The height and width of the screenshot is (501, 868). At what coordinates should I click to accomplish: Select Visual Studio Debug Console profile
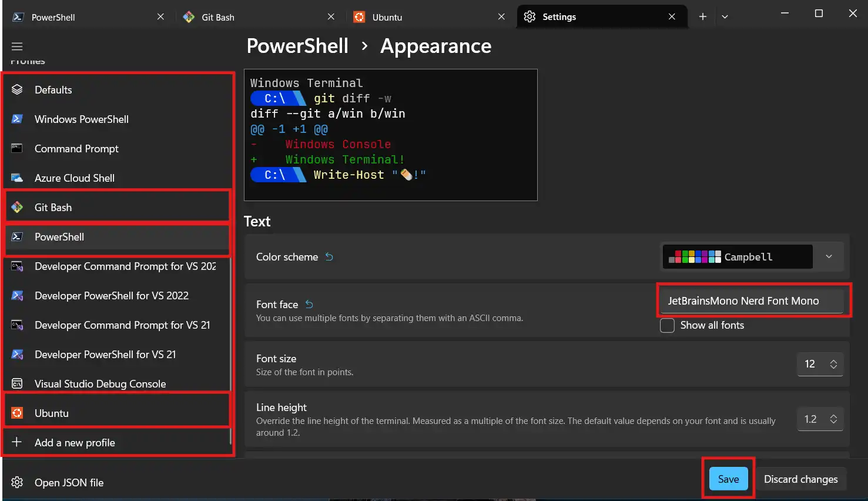118,383
